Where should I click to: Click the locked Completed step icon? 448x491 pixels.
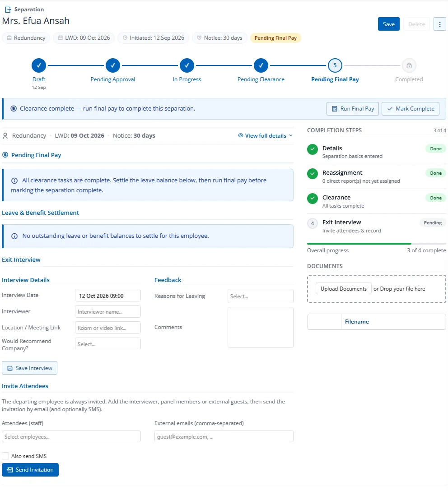pos(409,65)
